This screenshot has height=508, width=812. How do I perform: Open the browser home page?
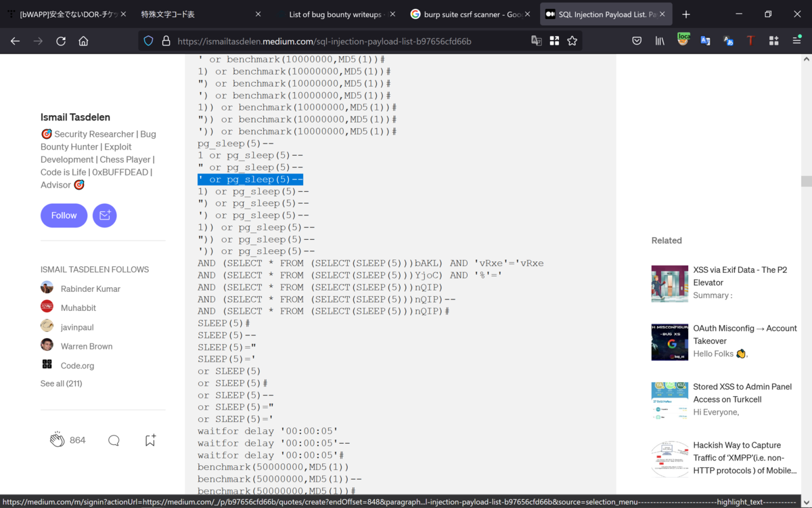[83, 41]
